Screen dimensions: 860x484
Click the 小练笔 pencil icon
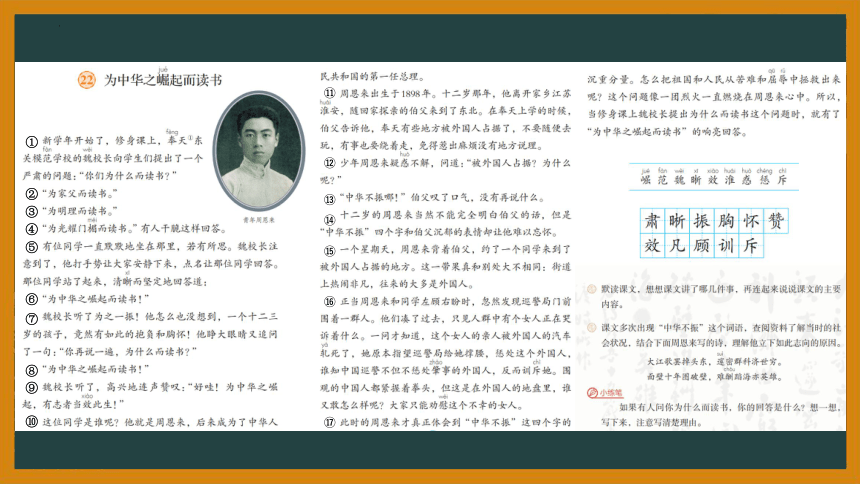[592, 393]
